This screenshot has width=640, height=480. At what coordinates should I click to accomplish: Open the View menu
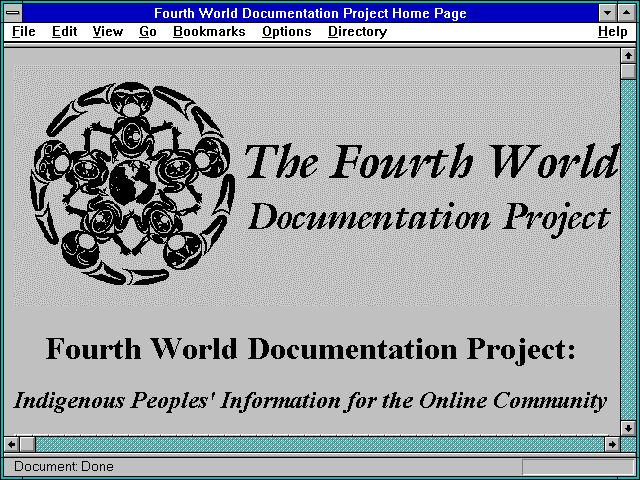(x=107, y=32)
